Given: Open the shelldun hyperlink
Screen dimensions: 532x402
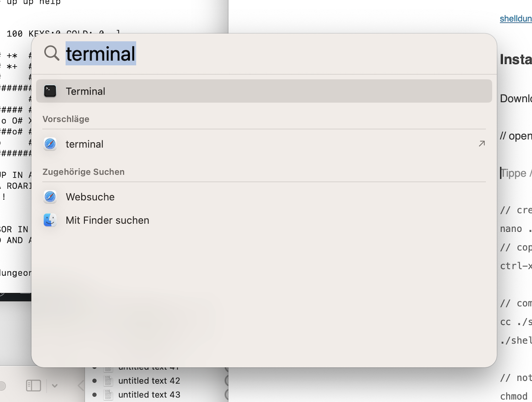Looking at the screenshot, I should click(515, 19).
